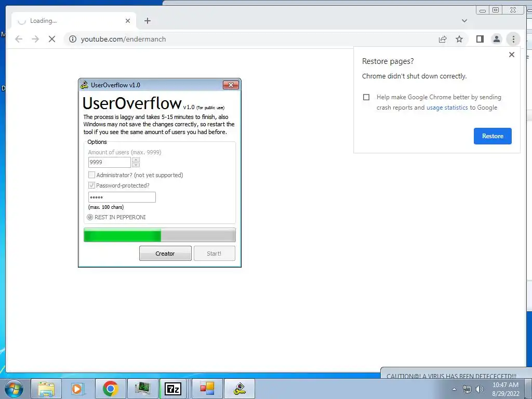
Task: Click the red-yellow-blue blocks taskbar icon
Action: 207,389
